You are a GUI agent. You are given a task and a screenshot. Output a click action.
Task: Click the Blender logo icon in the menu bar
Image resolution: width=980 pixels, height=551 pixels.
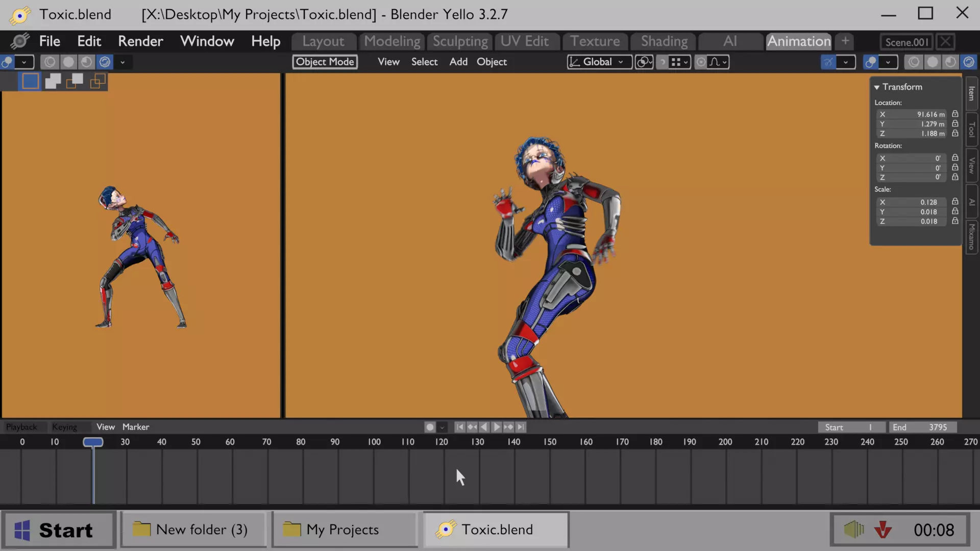coord(20,41)
